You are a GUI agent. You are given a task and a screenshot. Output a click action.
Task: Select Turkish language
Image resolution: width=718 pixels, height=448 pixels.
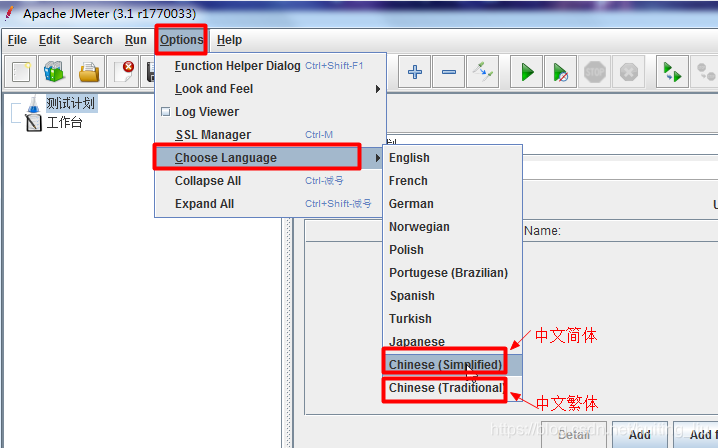pos(452,318)
